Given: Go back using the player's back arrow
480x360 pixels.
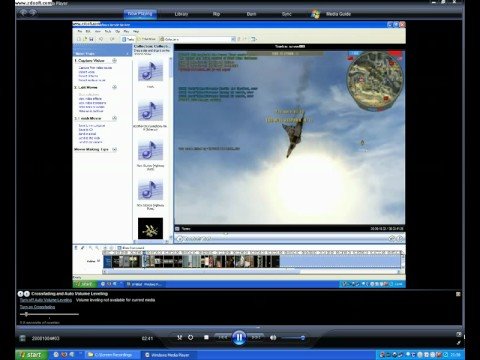Looking at the screenshot, I should (x=23, y=13).
